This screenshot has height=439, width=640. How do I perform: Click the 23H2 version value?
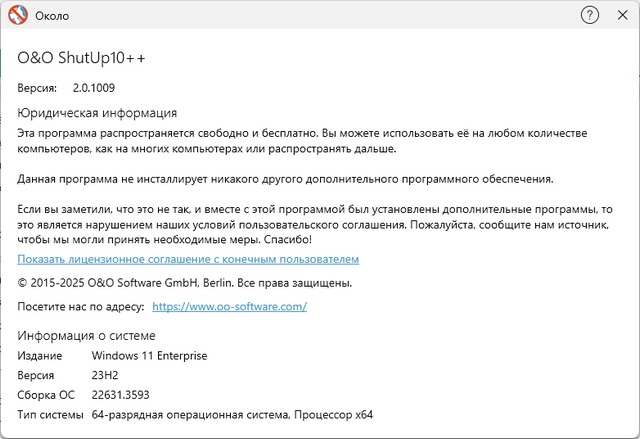(x=105, y=375)
